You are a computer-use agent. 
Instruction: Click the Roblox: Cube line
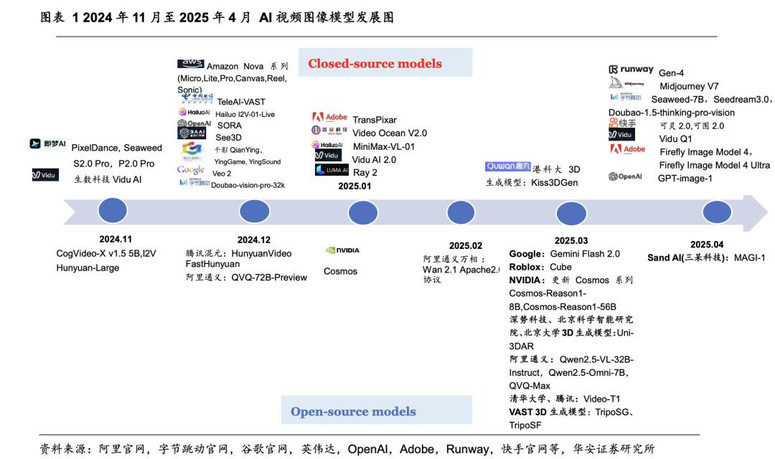[x=540, y=267]
